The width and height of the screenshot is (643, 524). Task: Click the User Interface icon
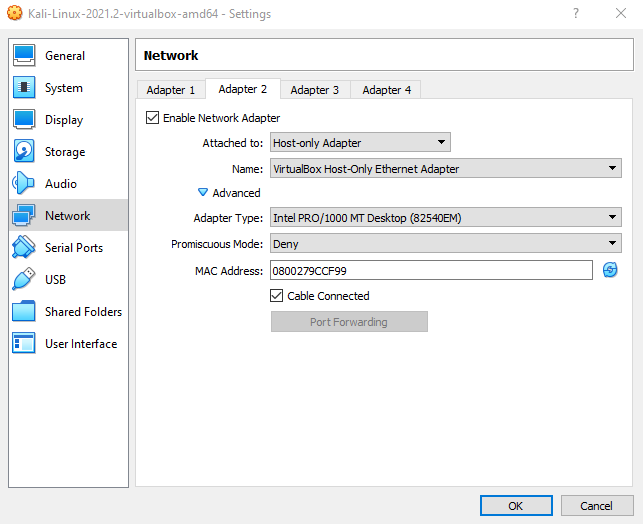[x=25, y=344]
